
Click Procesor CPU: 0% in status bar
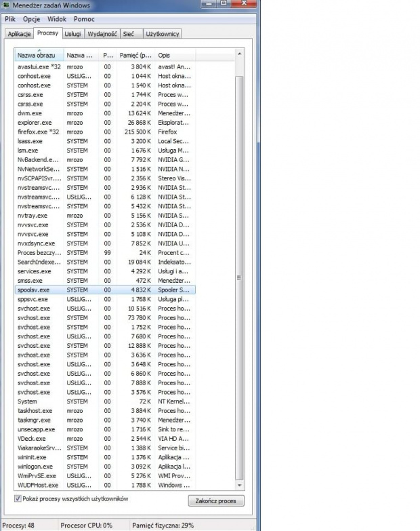[86, 526]
